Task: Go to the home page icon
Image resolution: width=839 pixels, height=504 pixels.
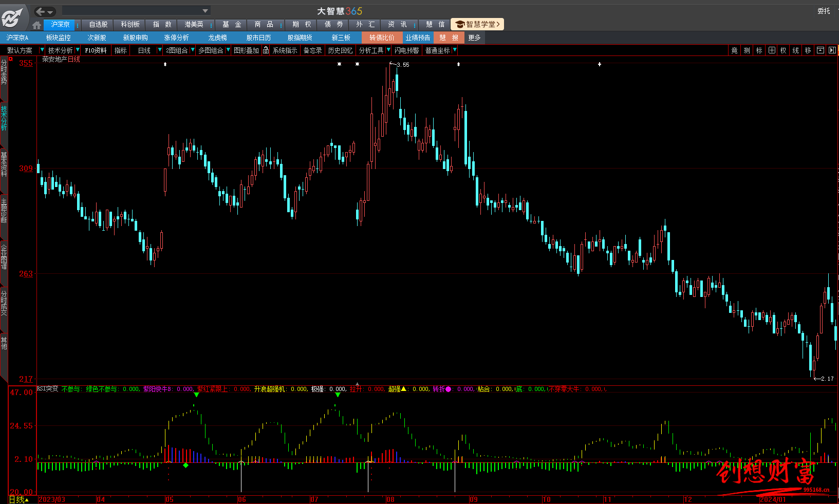Action: click(x=36, y=25)
